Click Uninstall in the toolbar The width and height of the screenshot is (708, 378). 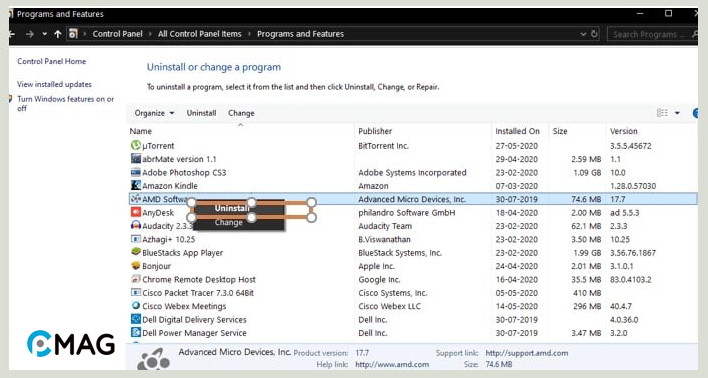tap(201, 113)
